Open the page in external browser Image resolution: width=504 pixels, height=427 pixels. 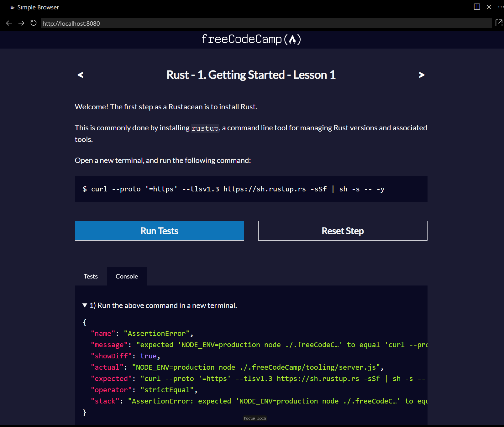point(499,23)
